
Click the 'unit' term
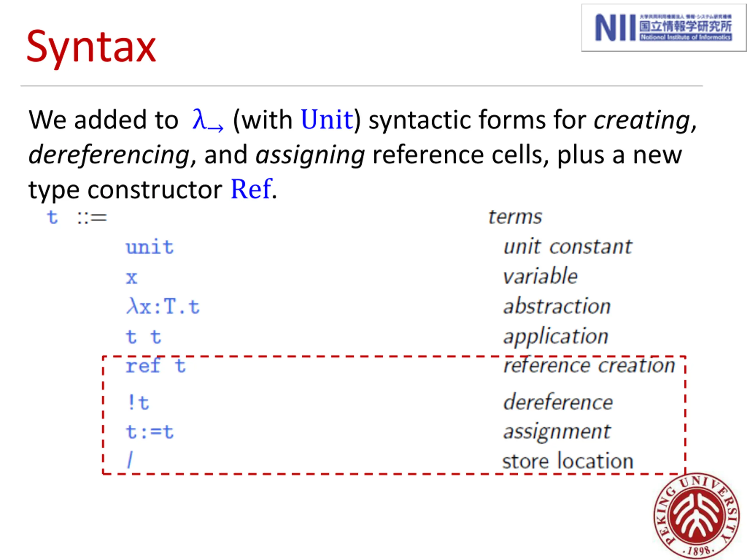pos(150,247)
